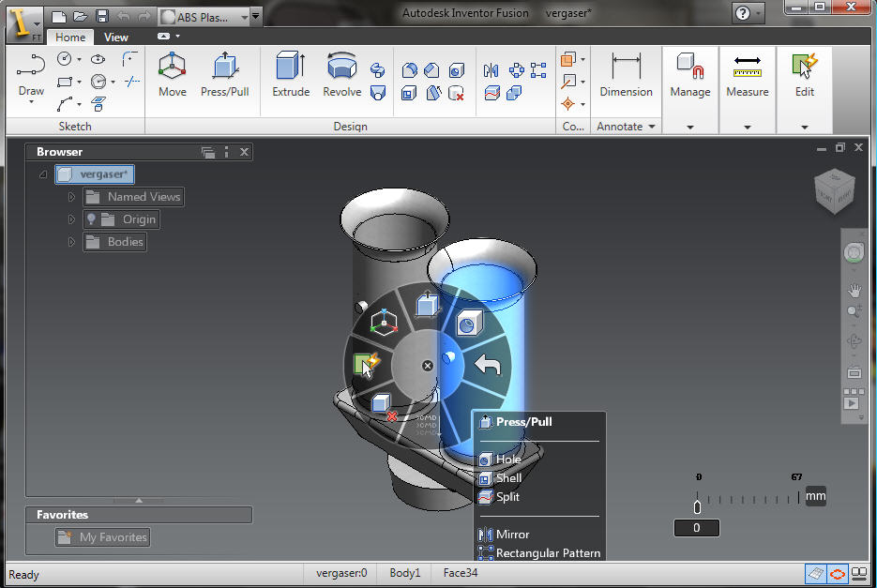877x588 pixels.
Task: Open the Manage panel button
Action: click(690, 74)
